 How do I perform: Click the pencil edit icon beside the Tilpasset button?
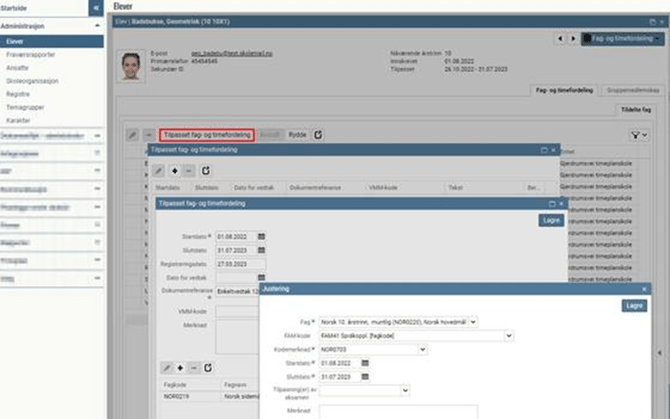point(132,133)
